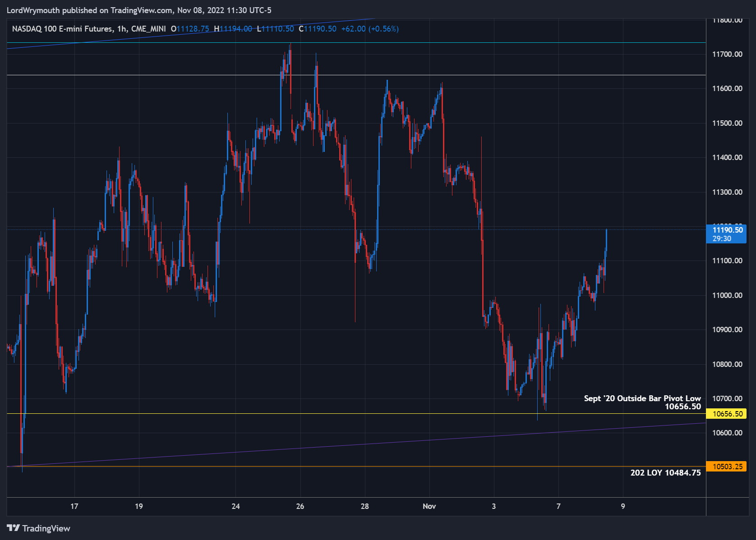756x540 pixels.
Task: Click the TradingView logo icon
Action: 13,528
